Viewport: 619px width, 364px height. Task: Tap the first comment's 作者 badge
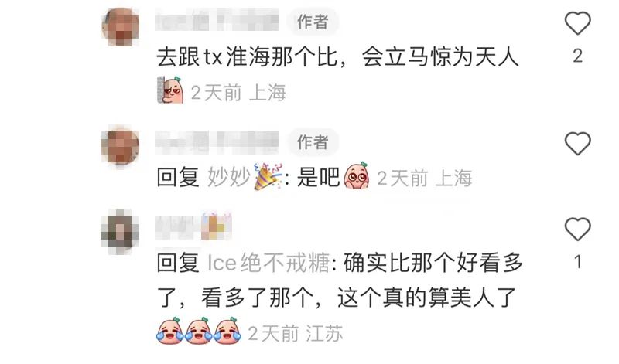coord(313,22)
